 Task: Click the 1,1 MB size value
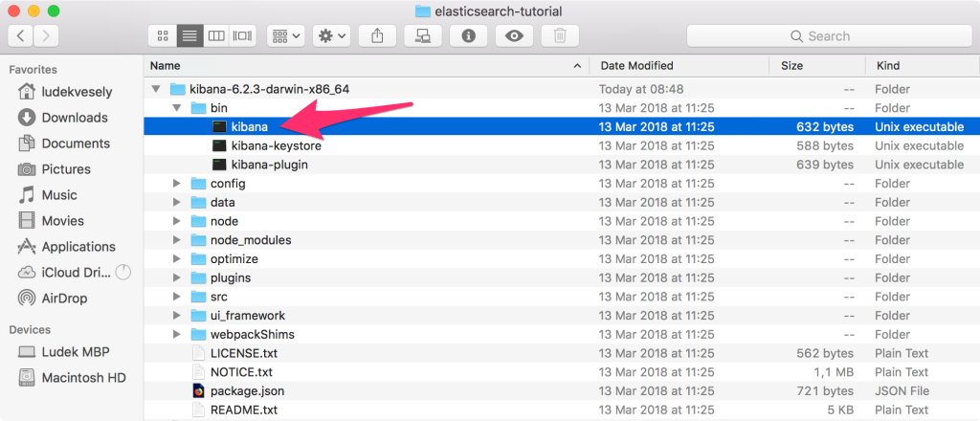835,371
